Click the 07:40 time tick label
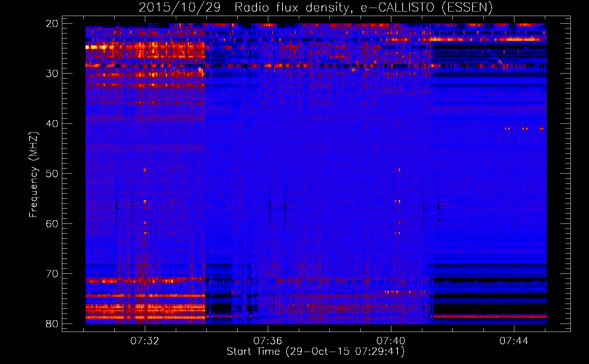The width and height of the screenshot is (589, 364). point(391,341)
